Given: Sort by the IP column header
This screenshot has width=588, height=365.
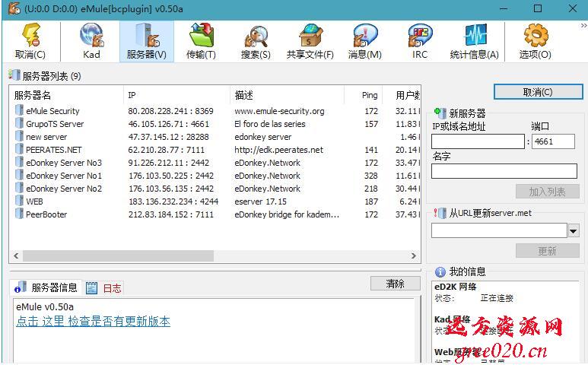Looking at the screenshot, I should point(176,95).
